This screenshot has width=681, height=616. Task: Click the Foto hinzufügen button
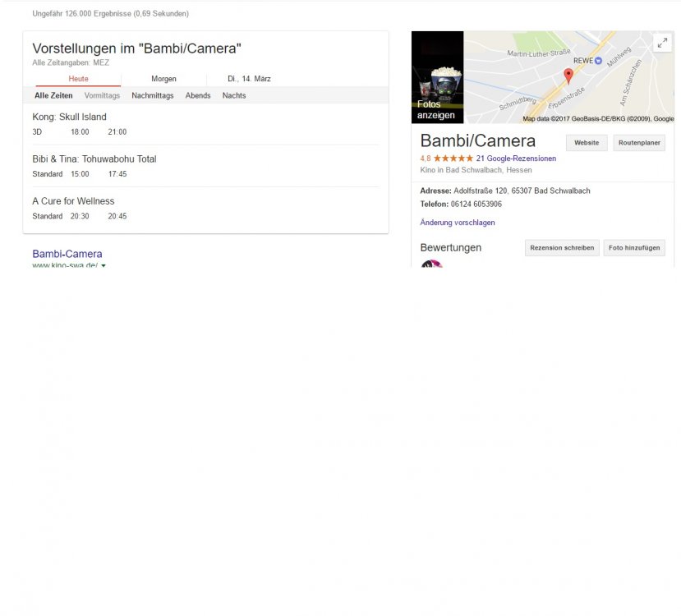point(634,248)
